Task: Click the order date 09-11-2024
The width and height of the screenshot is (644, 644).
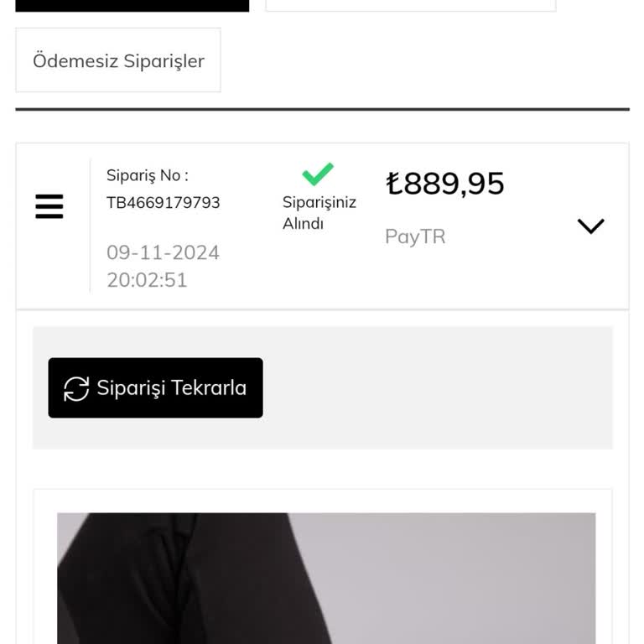Action: tap(163, 252)
